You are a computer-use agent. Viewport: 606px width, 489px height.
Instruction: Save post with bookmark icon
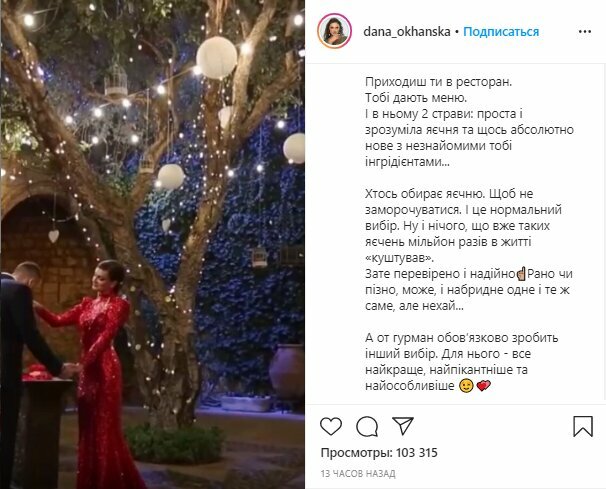[x=583, y=427]
